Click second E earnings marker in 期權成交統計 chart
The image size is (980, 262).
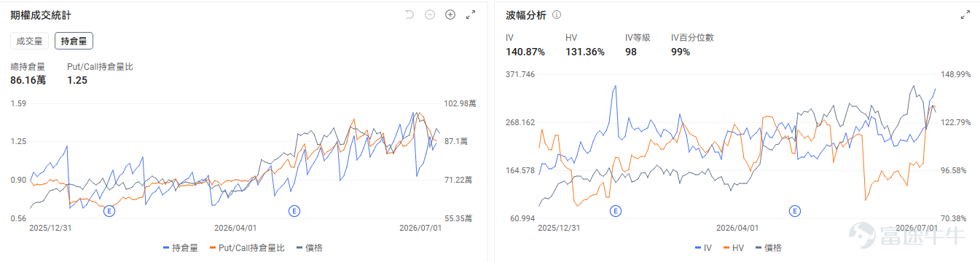294,211
